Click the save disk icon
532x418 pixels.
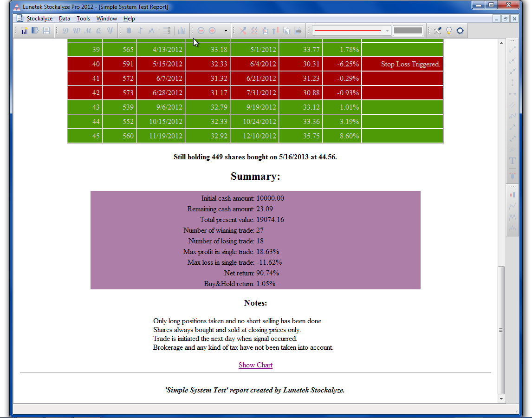[x=46, y=31]
